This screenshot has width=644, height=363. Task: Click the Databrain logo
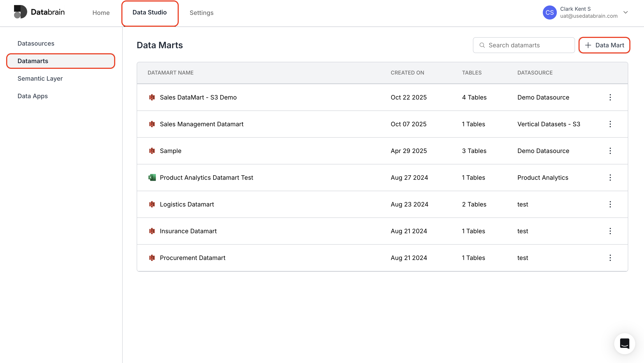click(x=39, y=12)
